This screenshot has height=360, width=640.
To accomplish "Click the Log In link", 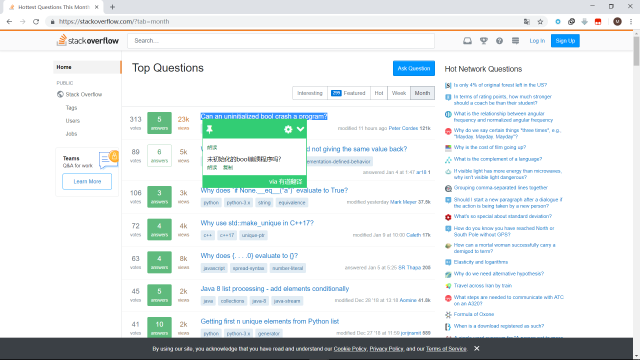I will pos(537,41).
